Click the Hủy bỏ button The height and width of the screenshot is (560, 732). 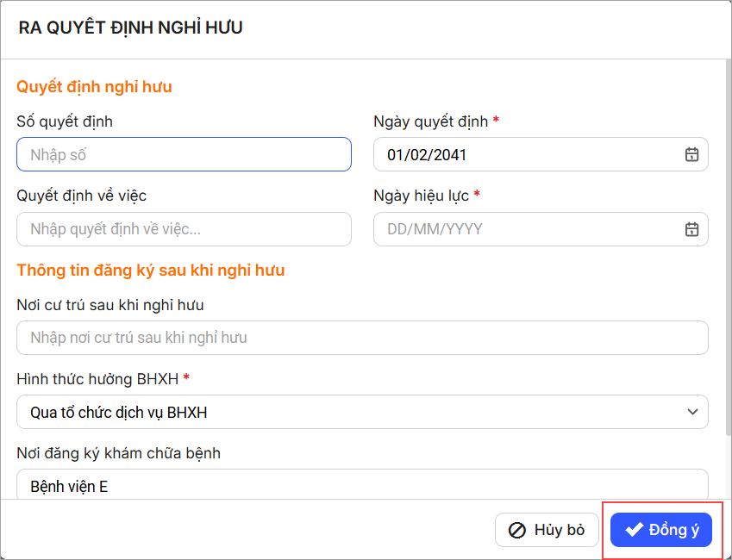547,530
